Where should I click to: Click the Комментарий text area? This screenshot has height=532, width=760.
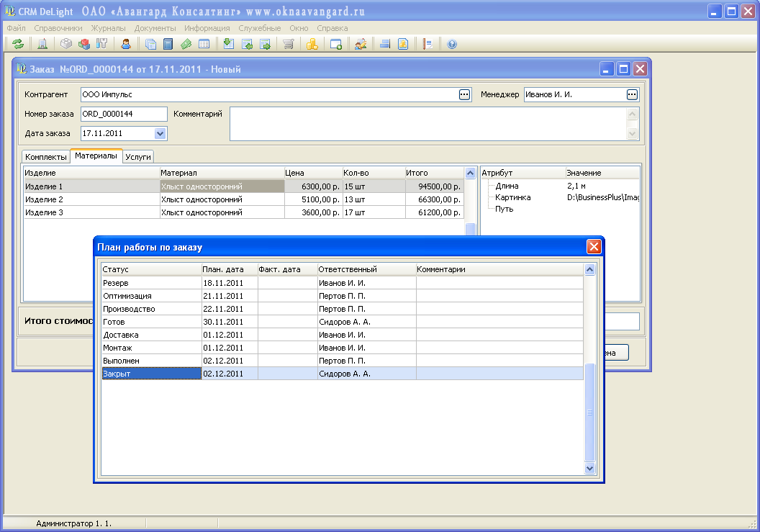pyautogui.click(x=427, y=124)
